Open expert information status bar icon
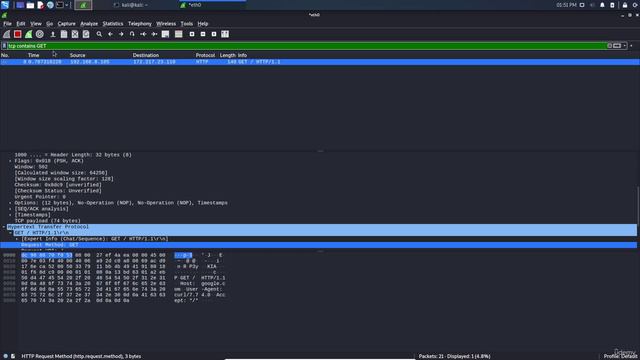 [5, 356]
